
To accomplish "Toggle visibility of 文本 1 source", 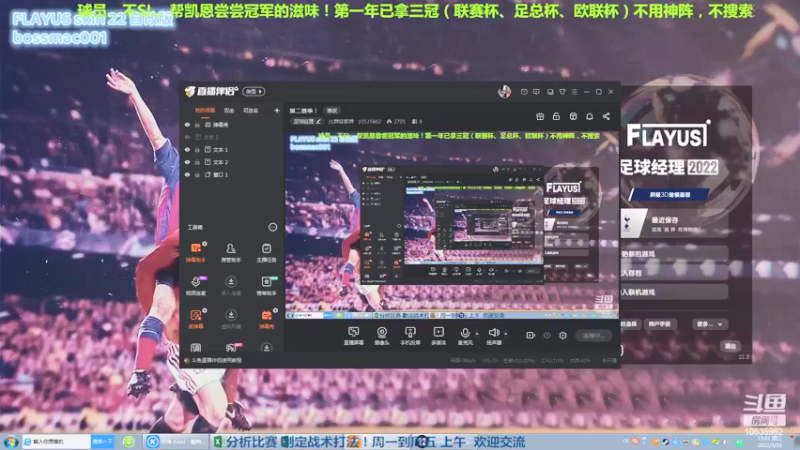I will click(187, 149).
